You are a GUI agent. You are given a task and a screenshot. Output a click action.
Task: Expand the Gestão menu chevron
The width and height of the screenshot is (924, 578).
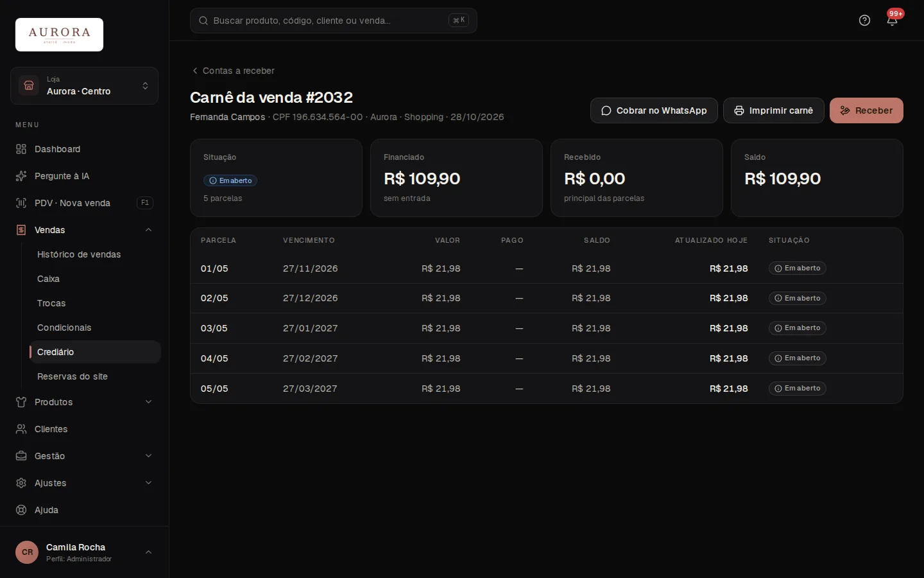pos(148,456)
